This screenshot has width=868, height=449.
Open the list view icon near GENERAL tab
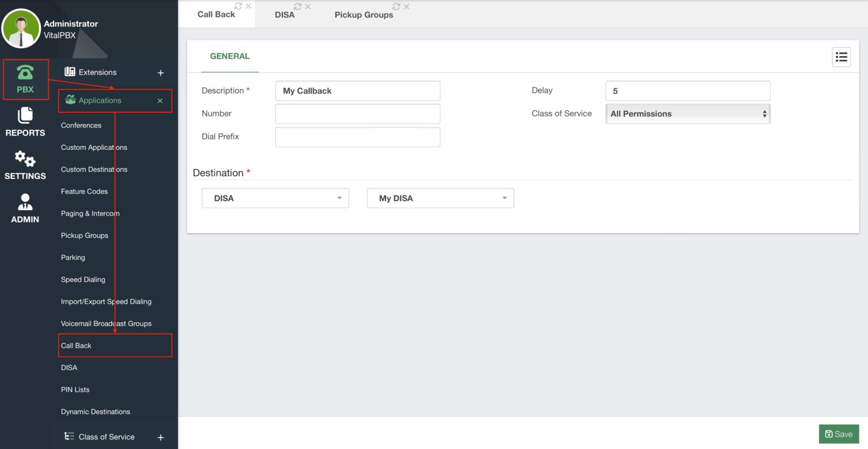[x=841, y=56]
